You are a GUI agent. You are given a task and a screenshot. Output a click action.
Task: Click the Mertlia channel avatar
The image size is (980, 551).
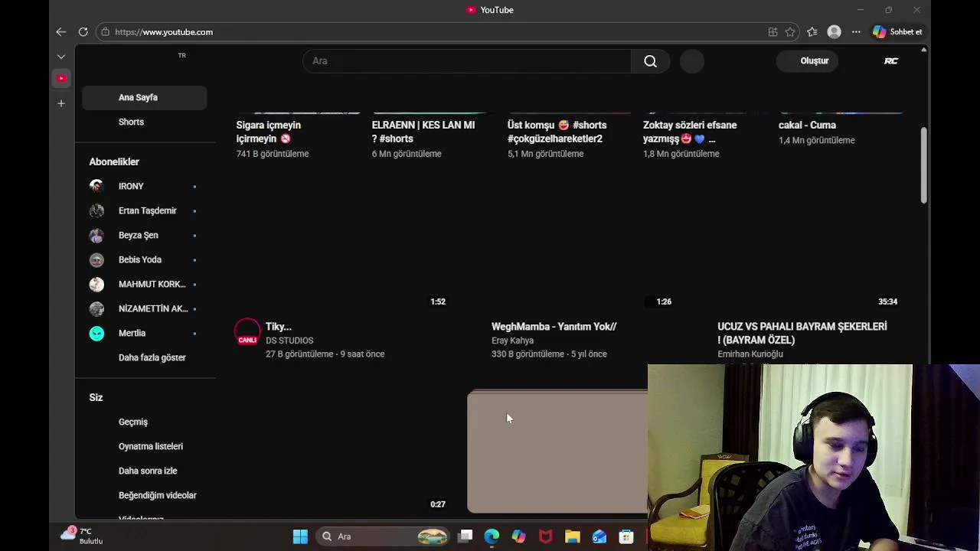point(96,333)
